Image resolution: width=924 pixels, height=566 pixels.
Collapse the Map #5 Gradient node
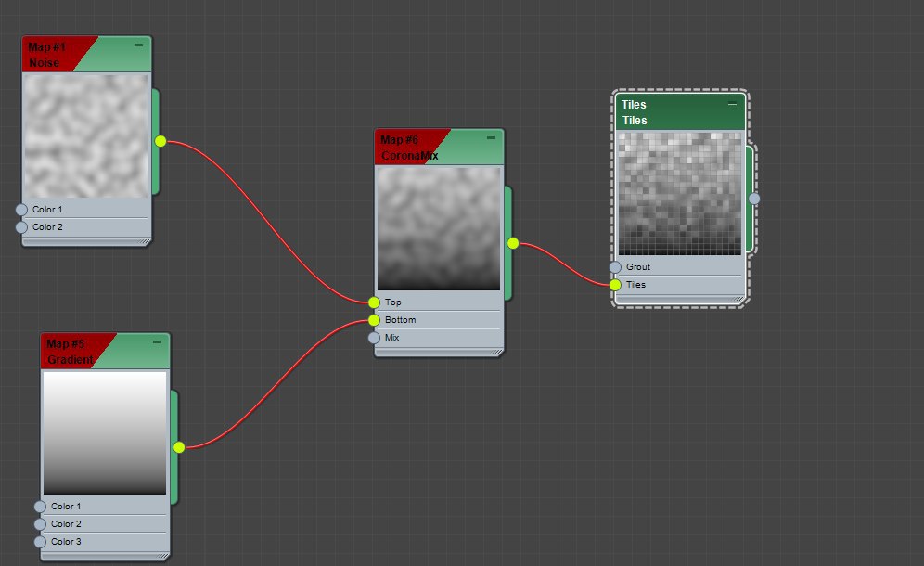[x=158, y=342]
